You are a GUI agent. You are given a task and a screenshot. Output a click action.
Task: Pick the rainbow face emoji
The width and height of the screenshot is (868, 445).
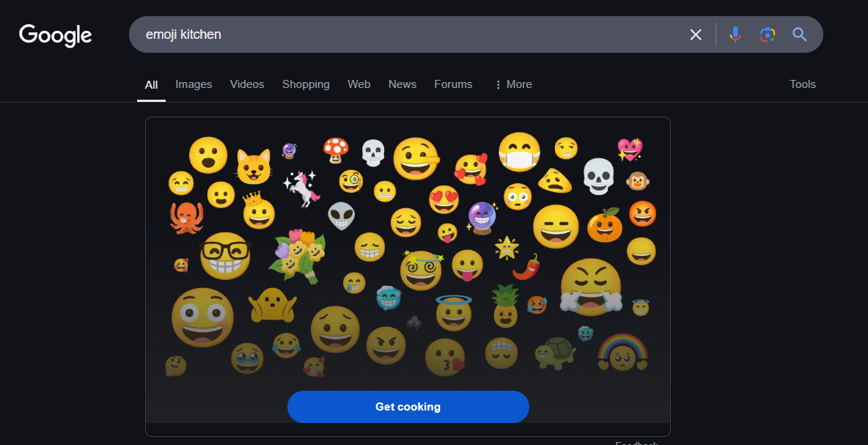pyautogui.click(x=622, y=352)
